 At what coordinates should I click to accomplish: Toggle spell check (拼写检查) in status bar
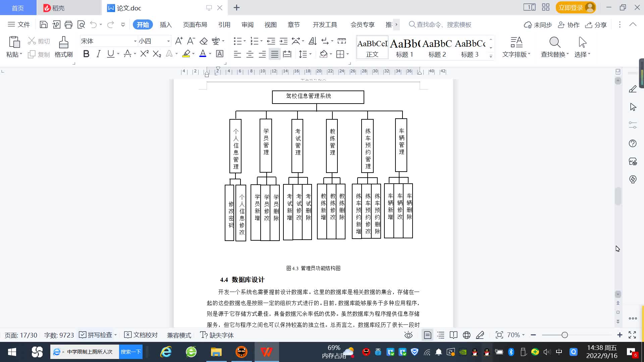[x=97, y=335]
